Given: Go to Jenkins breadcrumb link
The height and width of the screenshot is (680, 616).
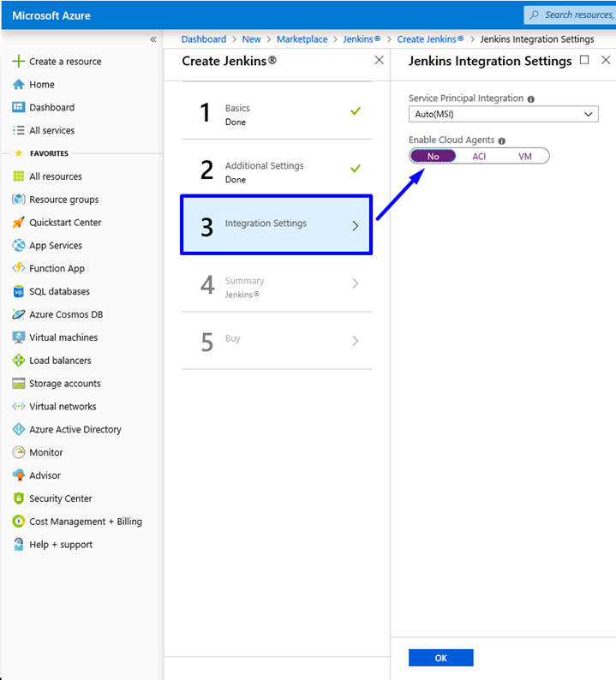Looking at the screenshot, I should [x=362, y=39].
